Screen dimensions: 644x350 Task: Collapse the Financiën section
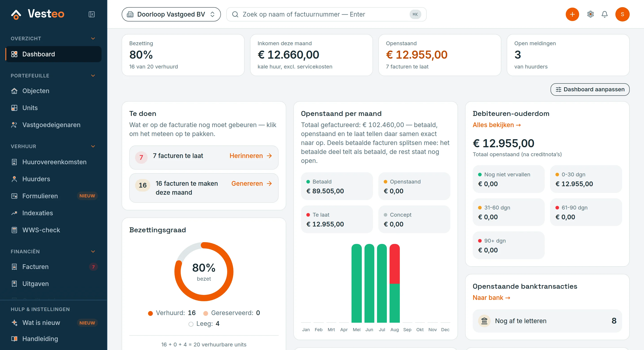coord(93,252)
